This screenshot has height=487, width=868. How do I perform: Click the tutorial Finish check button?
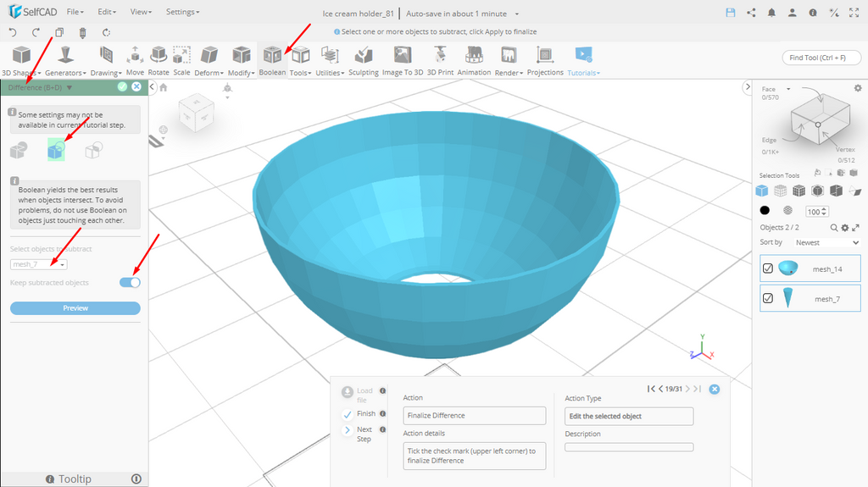(x=348, y=414)
